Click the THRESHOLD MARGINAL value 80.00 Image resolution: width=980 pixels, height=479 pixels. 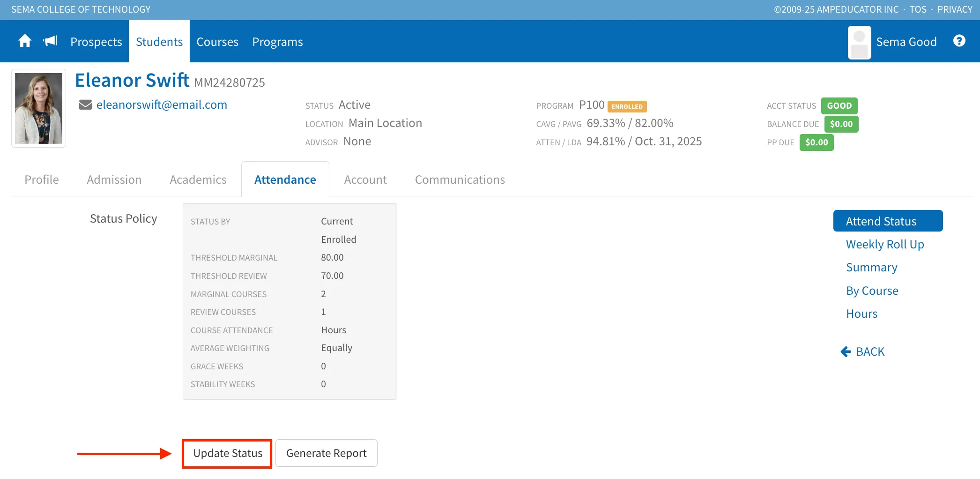pos(332,257)
